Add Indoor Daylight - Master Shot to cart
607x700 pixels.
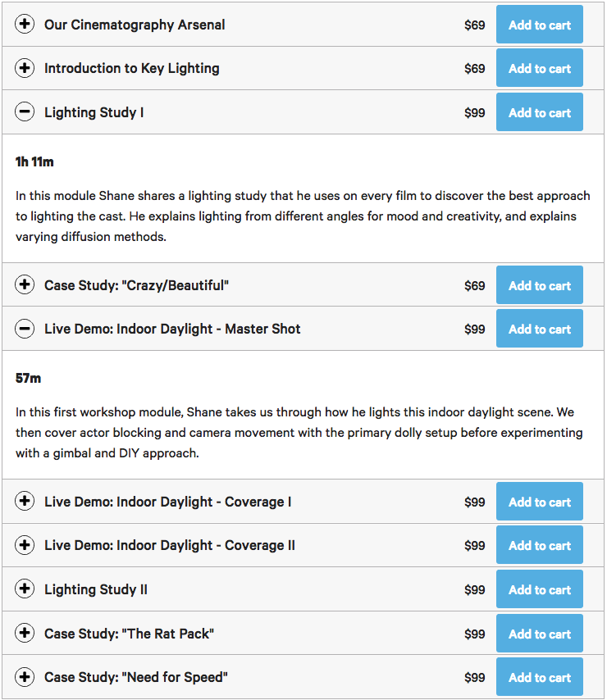tap(539, 329)
